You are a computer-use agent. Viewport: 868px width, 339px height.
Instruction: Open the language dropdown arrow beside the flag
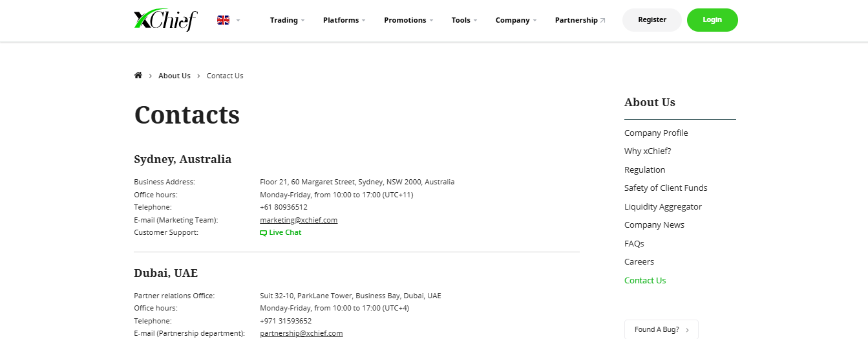[238, 21]
